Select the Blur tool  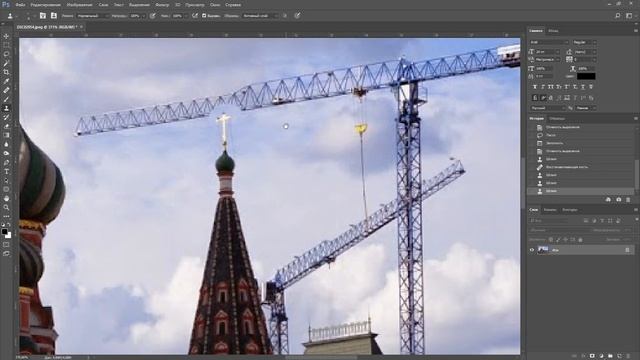click(x=6, y=144)
